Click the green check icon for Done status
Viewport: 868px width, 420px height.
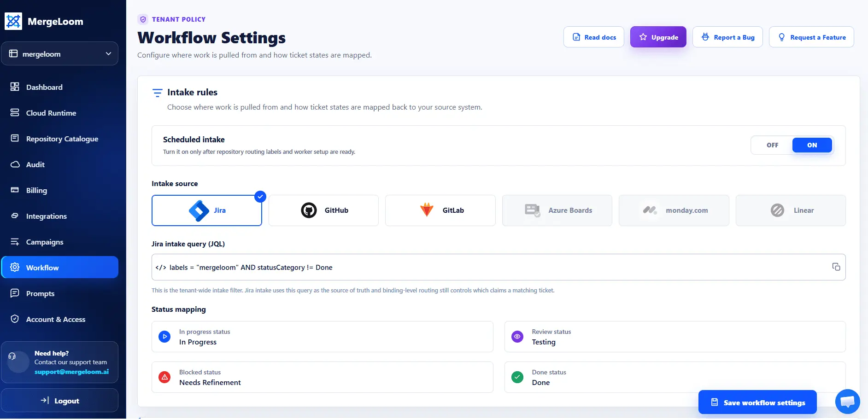(x=517, y=377)
